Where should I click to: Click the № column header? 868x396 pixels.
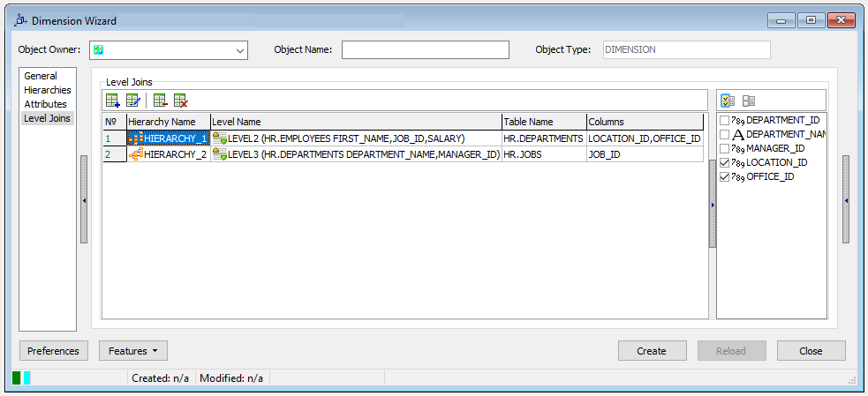point(115,122)
